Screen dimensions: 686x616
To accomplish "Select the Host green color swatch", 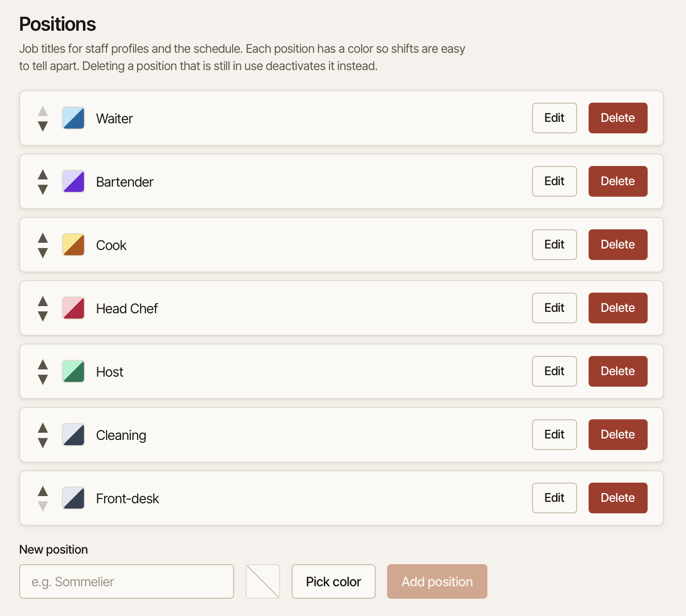I will click(73, 371).
